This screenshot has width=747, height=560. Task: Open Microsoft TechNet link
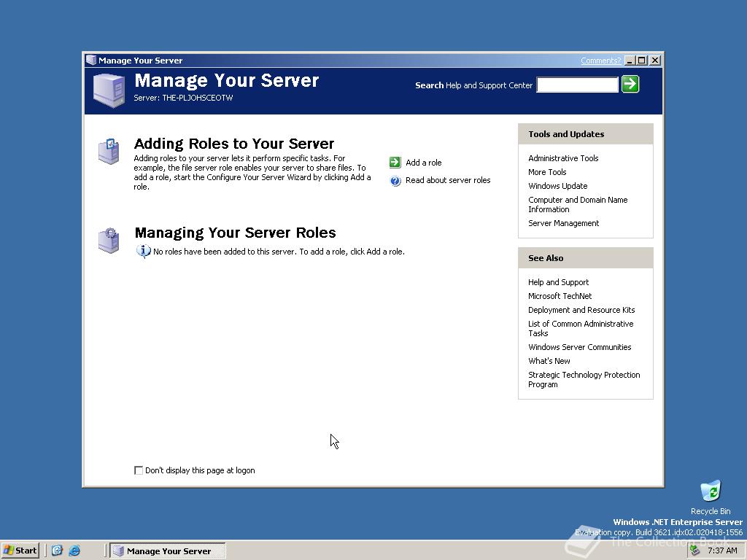coord(560,296)
